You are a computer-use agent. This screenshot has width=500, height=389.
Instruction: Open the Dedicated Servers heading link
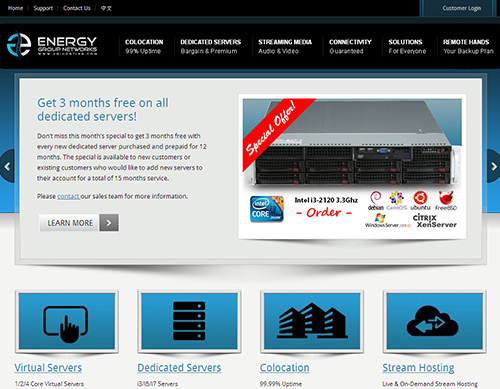(179, 367)
